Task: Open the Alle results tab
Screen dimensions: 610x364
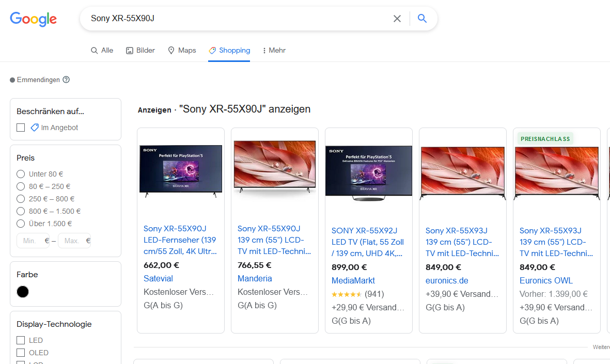Action: pyautogui.click(x=102, y=50)
